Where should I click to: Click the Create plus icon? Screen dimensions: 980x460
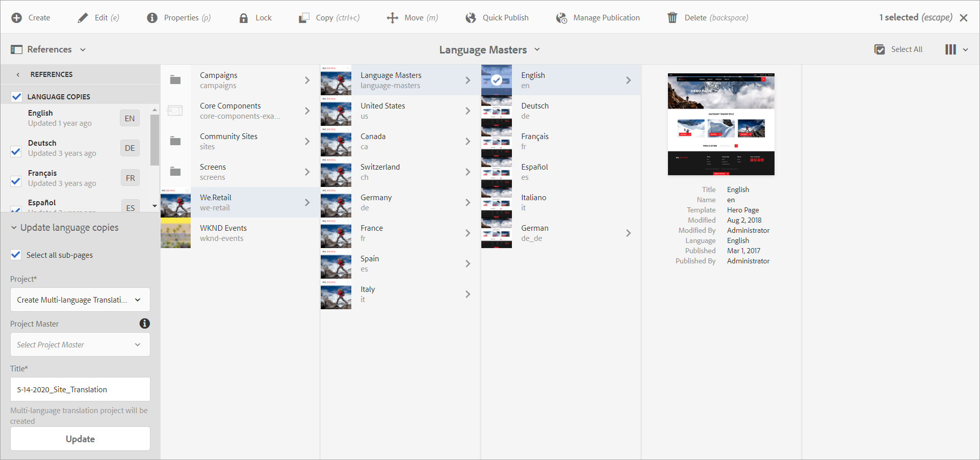(x=17, y=18)
